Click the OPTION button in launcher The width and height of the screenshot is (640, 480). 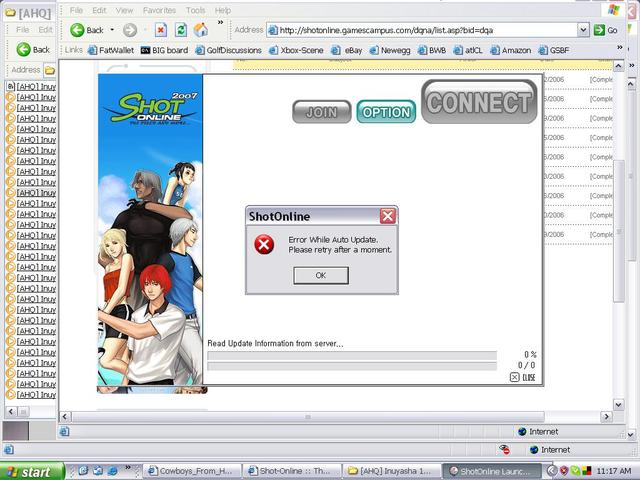[x=386, y=112]
